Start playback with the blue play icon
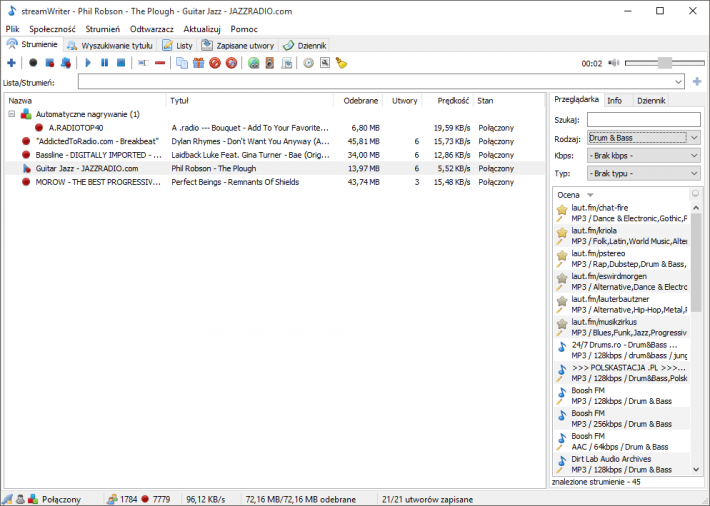 tap(88, 63)
